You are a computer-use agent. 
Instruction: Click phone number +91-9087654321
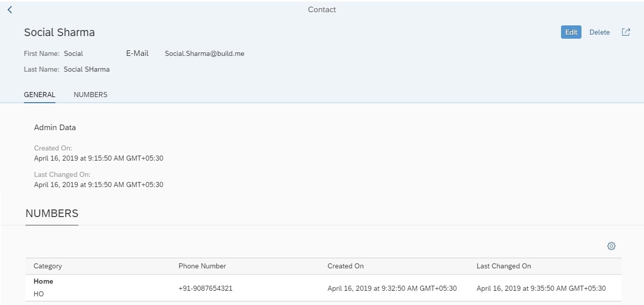[x=206, y=288]
